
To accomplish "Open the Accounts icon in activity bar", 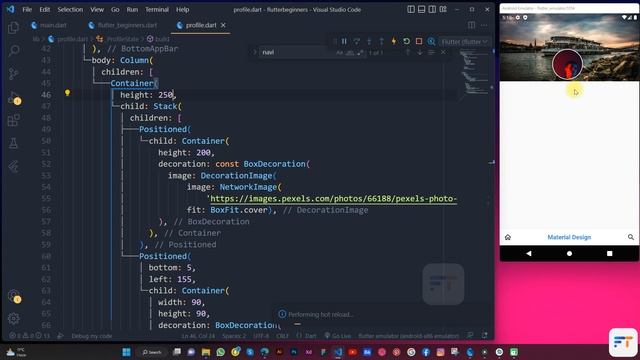I will (x=13, y=296).
